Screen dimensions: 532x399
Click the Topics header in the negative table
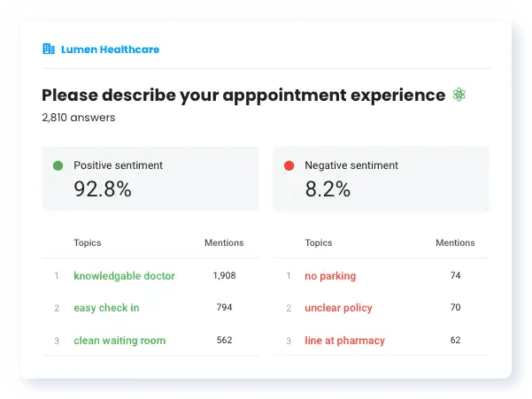(319, 242)
